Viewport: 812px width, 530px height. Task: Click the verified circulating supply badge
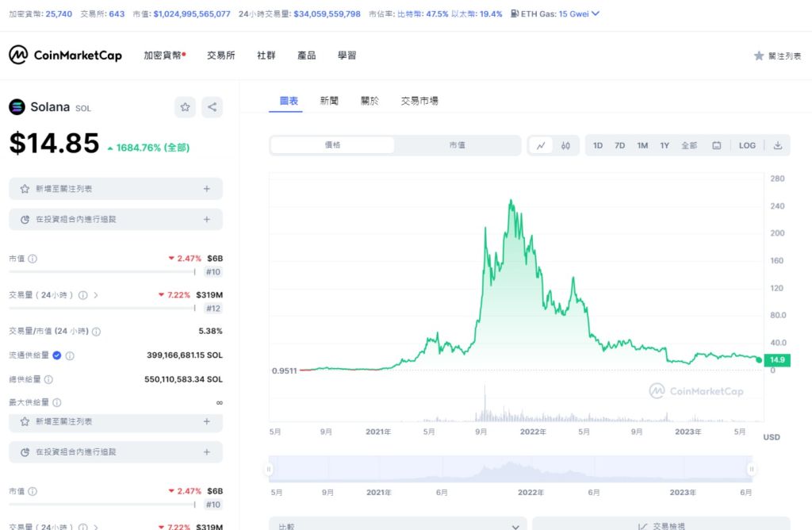coord(57,355)
